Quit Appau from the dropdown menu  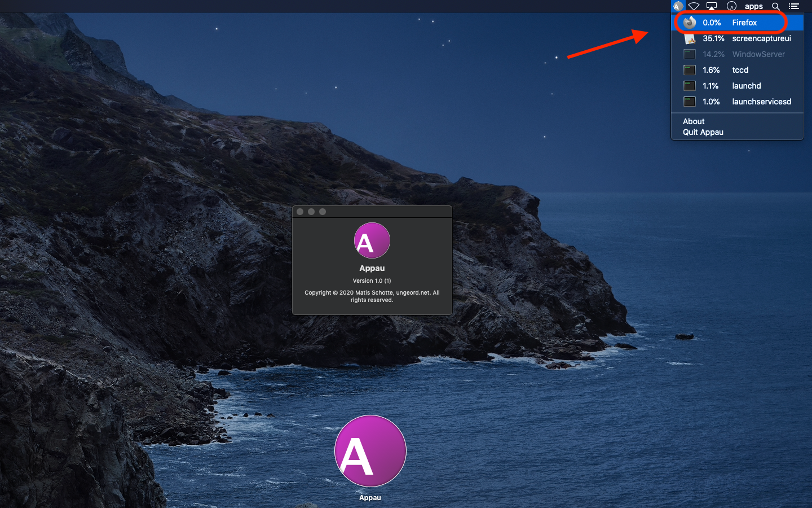coord(703,132)
